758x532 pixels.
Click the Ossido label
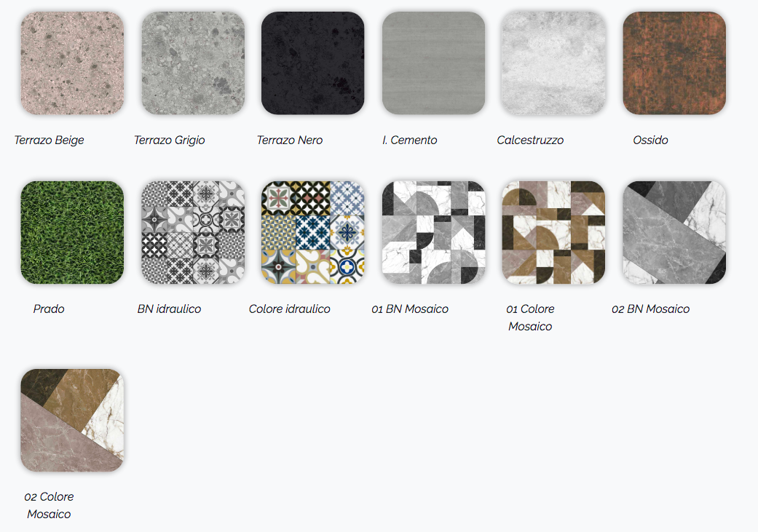click(651, 140)
